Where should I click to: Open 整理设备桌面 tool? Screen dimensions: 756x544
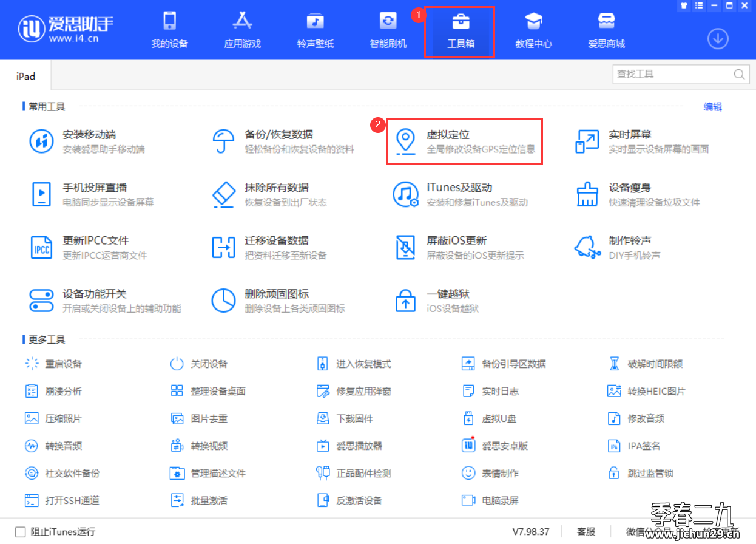pos(208,391)
